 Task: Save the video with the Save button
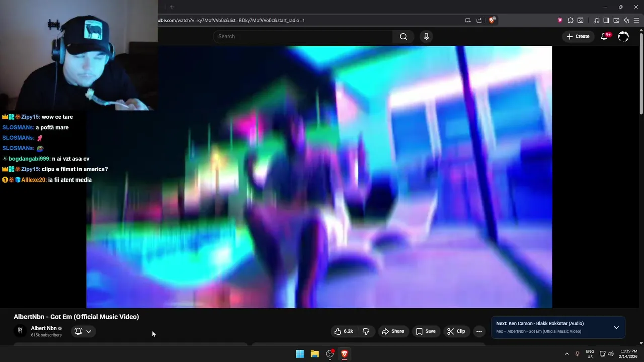(426, 331)
